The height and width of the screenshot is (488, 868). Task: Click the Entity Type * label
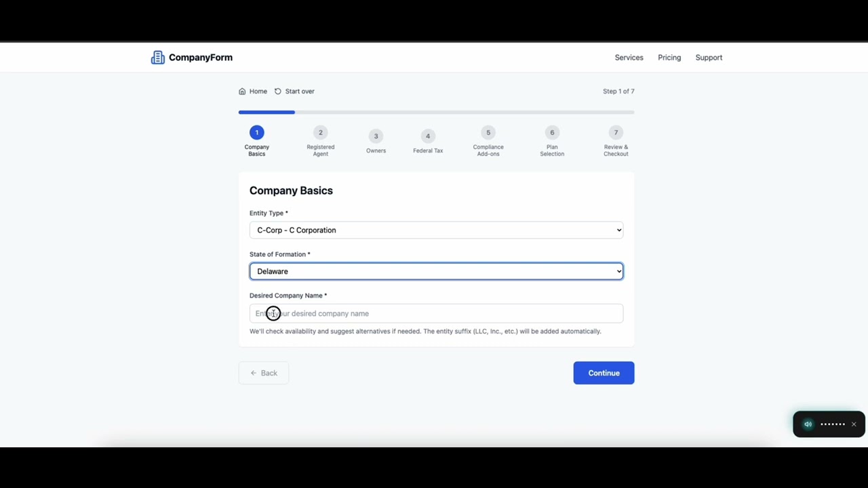tap(269, 213)
